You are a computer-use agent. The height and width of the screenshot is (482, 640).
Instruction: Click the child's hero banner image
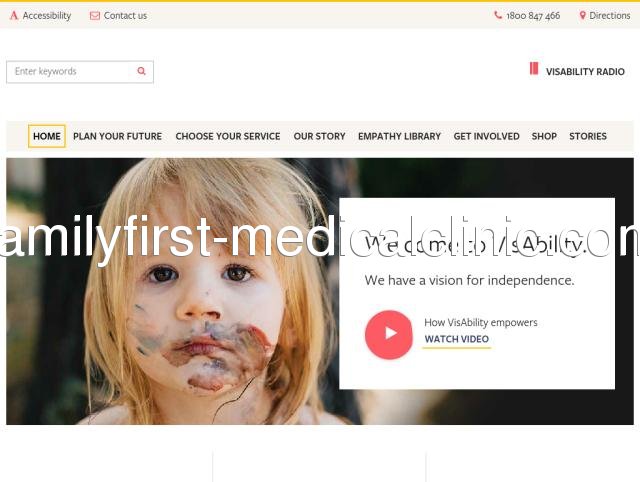tap(173, 291)
